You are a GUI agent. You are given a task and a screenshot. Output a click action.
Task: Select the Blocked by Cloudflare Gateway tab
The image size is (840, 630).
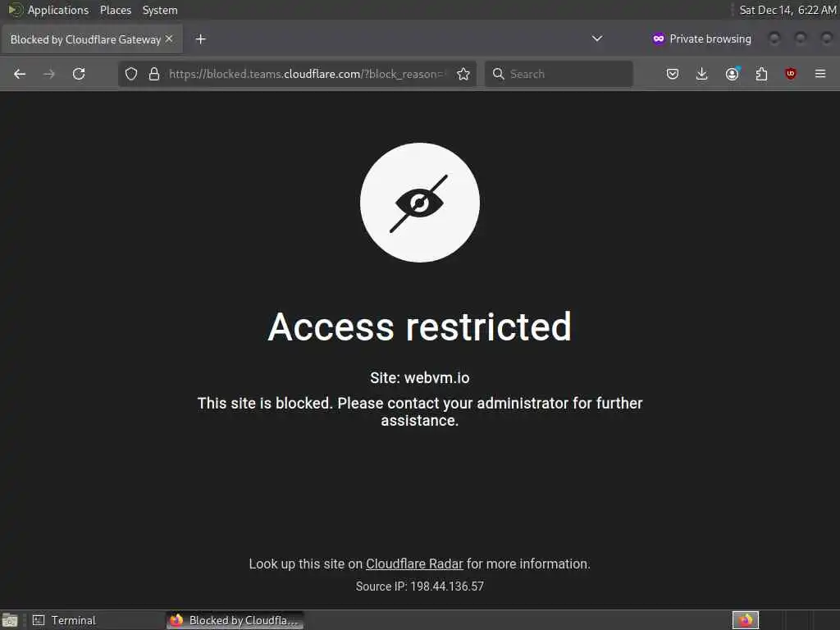[85, 39]
